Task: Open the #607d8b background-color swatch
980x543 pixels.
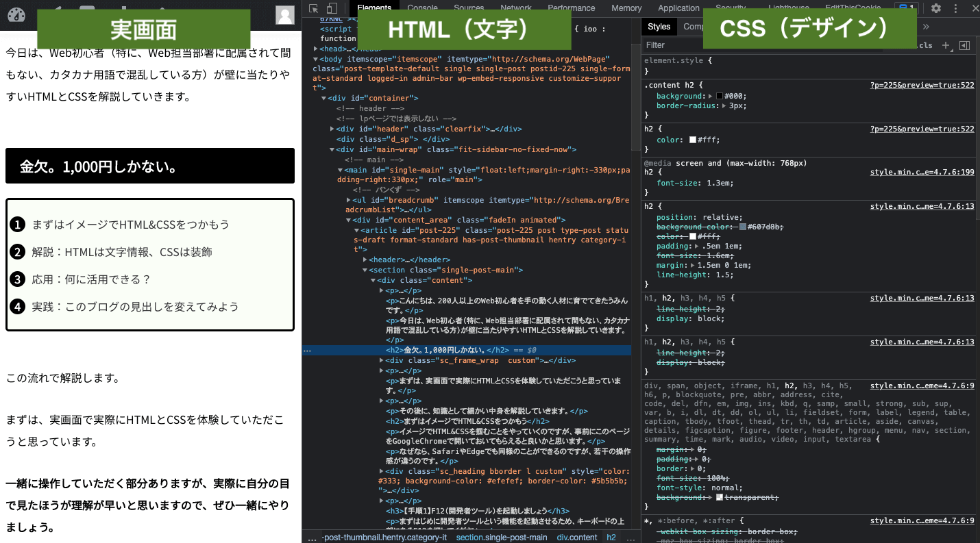Action: pyautogui.click(x=743, y=227)
